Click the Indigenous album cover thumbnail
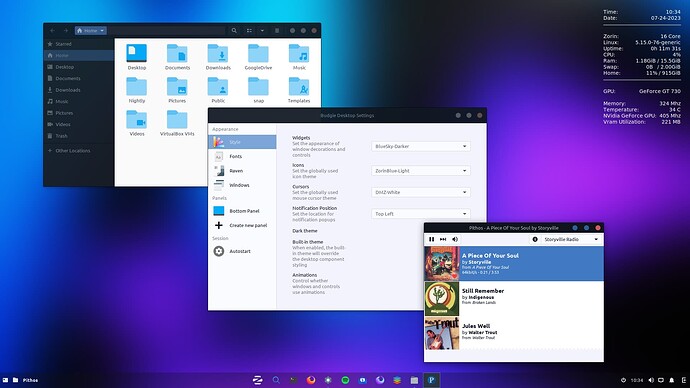The image size is (690, 388). coord(442,299)
